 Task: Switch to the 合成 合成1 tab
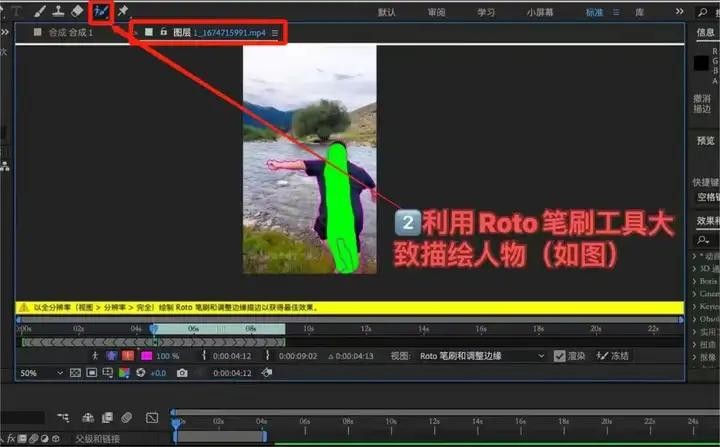point(70,33)
